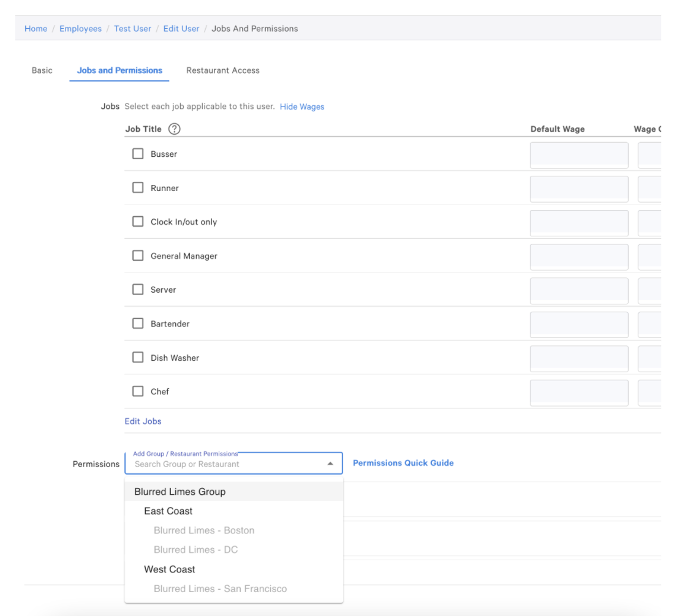The image size is (696, 616).
Task: Click the Busser Default Wage field
Action: coord(578,156)
